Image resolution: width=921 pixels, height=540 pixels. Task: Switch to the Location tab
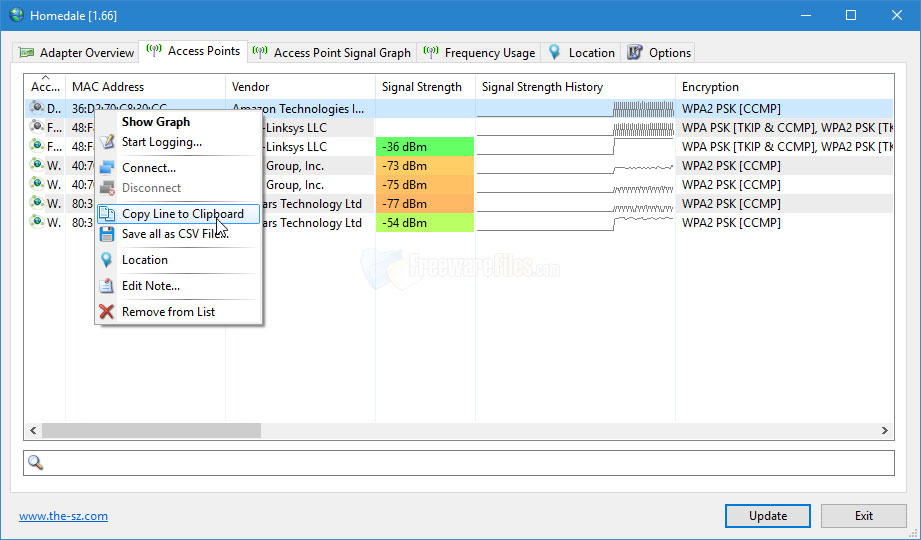click(x=581, y=53)
